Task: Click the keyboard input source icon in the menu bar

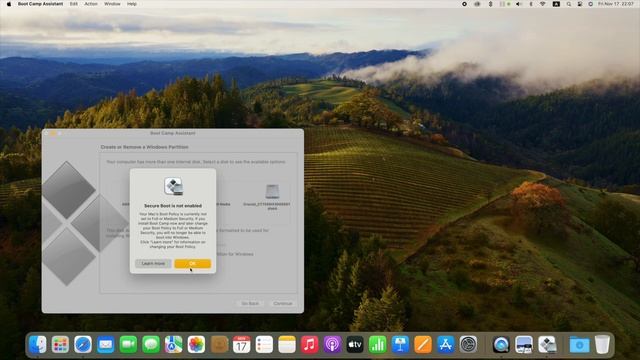Action: click(556, 4)
